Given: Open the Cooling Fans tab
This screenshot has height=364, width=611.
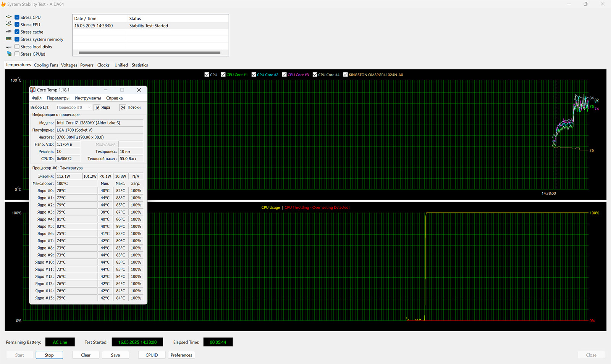Looking at the screenshot, I should tap(46, 65).
